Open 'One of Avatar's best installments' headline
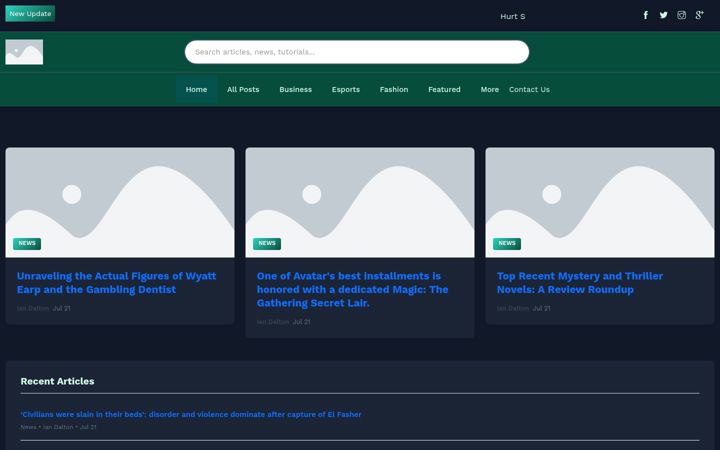This screenshot has width=720, height=450. click(x=353, y=289)
